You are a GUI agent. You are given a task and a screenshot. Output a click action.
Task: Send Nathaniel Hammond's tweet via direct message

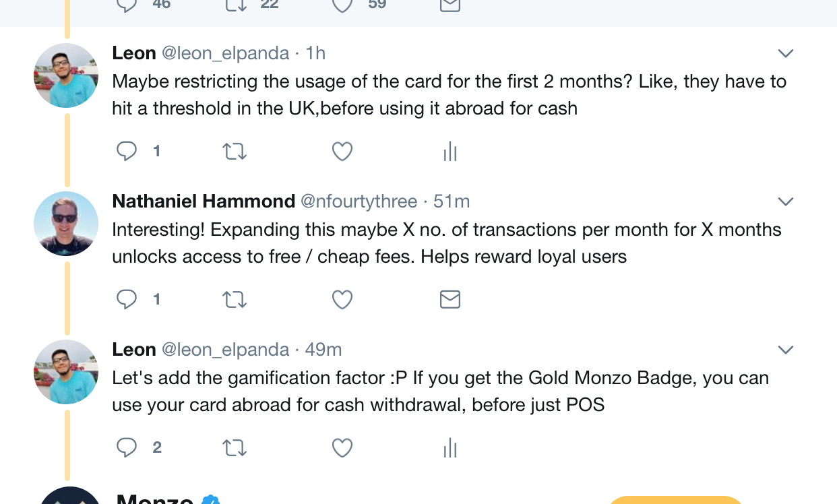[449, 299]
